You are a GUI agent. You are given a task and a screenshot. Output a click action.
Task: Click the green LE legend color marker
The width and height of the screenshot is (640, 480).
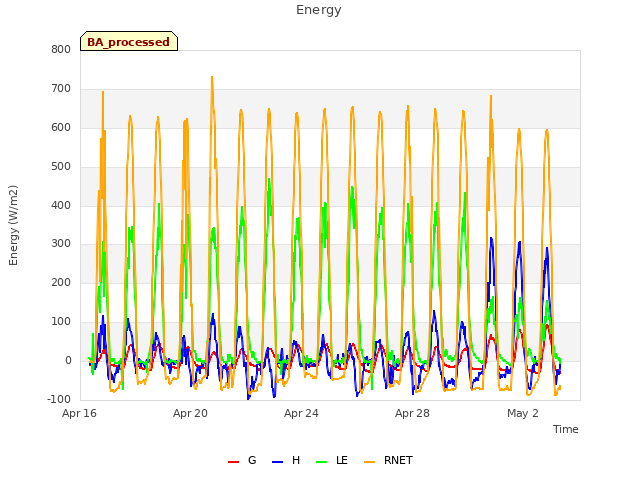(x=321, y=462)
